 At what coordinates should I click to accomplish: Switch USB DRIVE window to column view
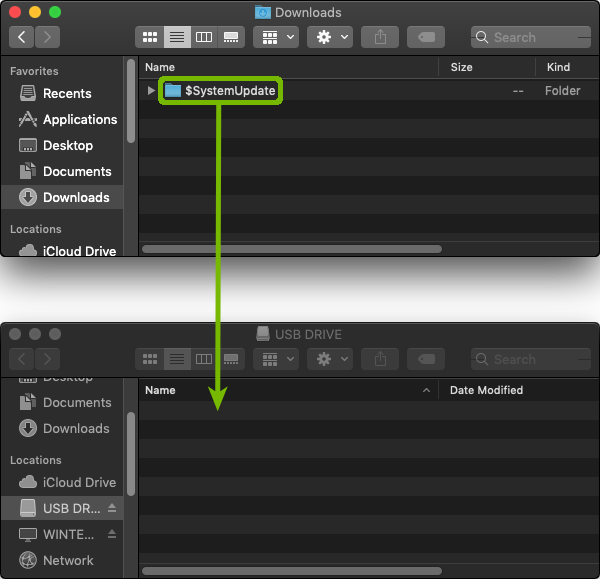[x=204, y=359]
